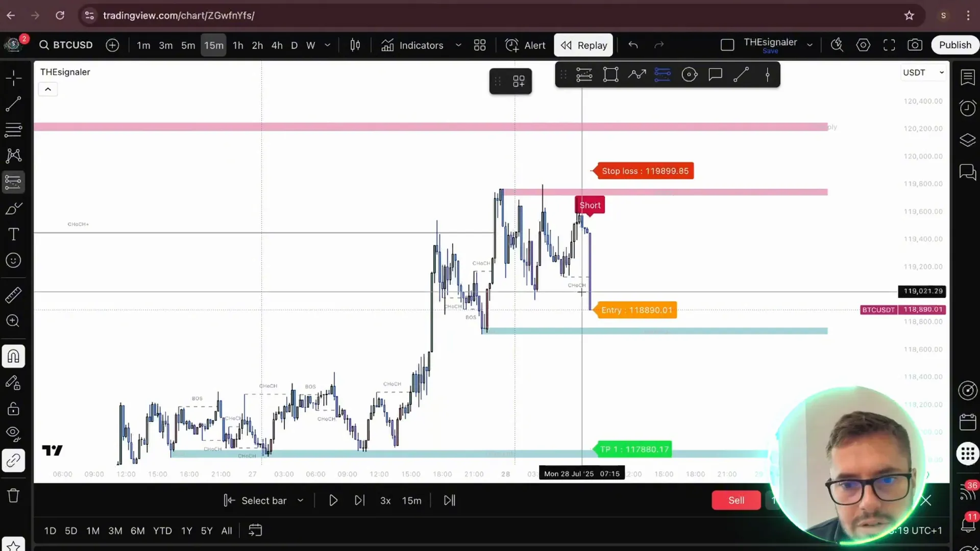The image size is (980, 551).
Task: Open the forecasting and position tools
Action: click(13, 182)
